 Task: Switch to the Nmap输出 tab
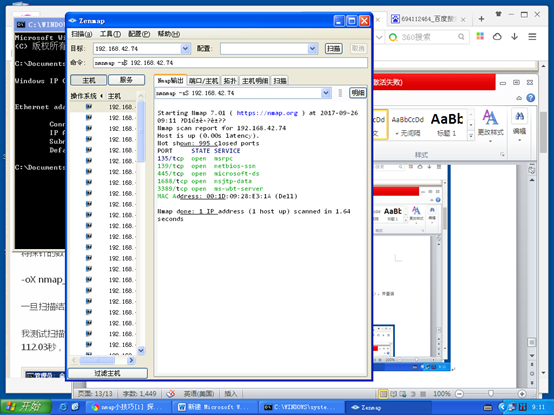(170, 81)
